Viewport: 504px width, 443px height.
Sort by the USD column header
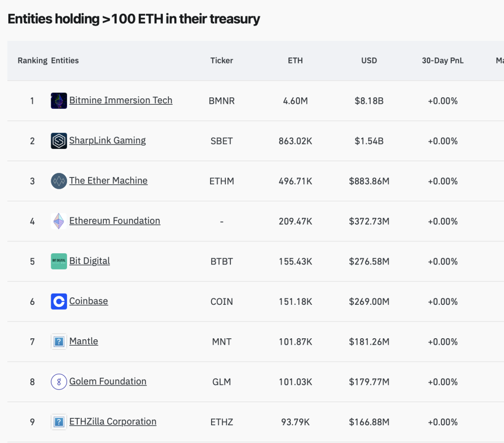point(369,60)
